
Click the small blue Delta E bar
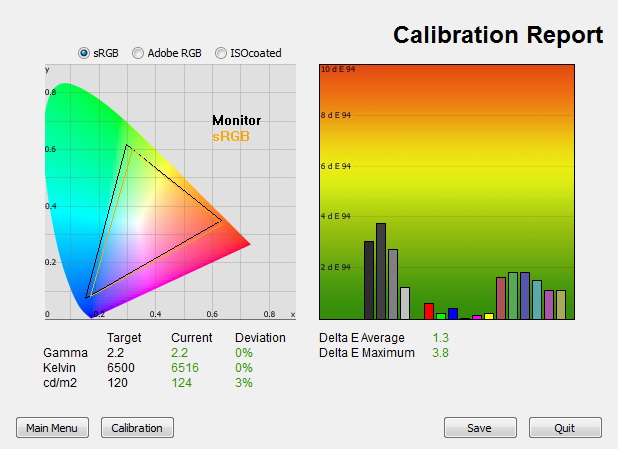pos(453,314)
